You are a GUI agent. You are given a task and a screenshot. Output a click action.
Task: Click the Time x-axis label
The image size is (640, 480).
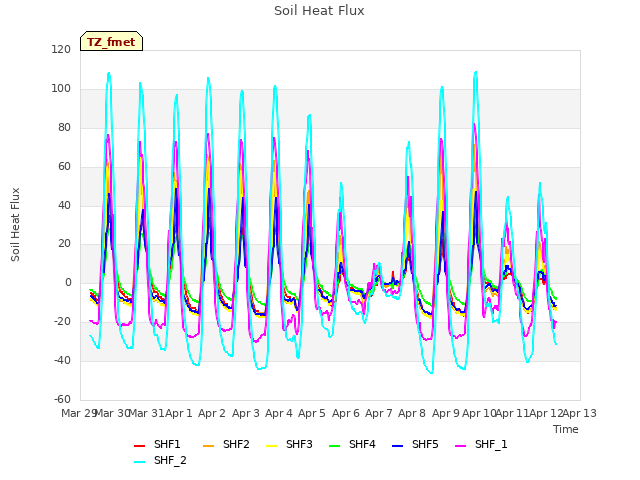(566, 429)
